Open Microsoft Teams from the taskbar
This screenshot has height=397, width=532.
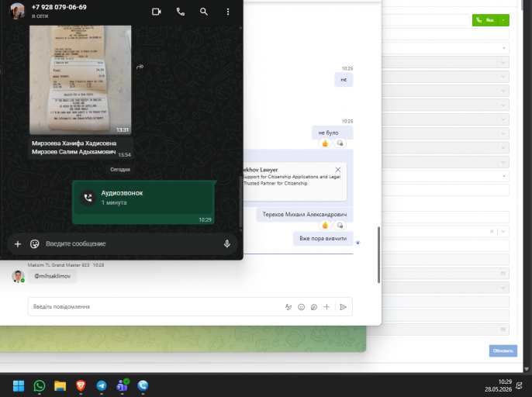pyautogui.click(x=123, y=386)
